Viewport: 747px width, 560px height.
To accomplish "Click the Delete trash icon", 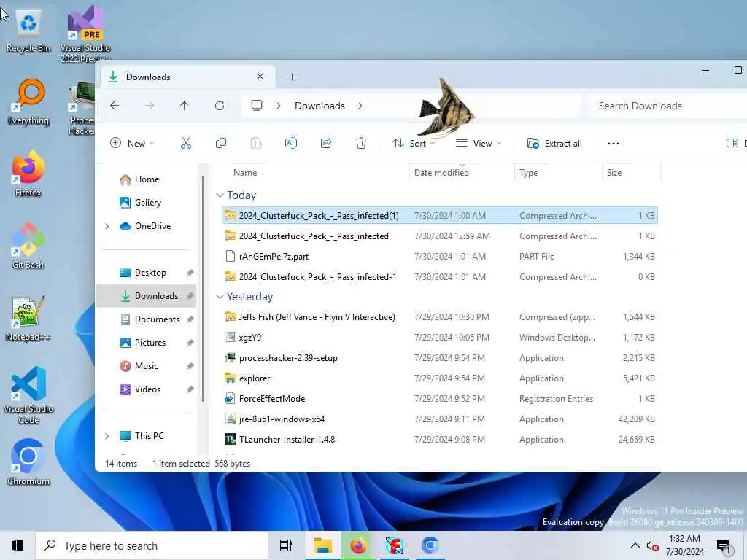I will [x=361, y=144].
